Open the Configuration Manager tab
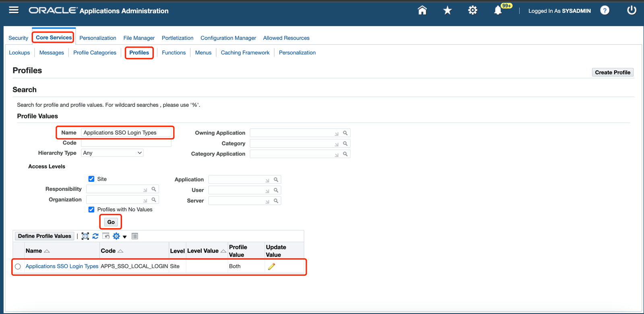This screenshot has height=314, width=644. pos(228,38)
